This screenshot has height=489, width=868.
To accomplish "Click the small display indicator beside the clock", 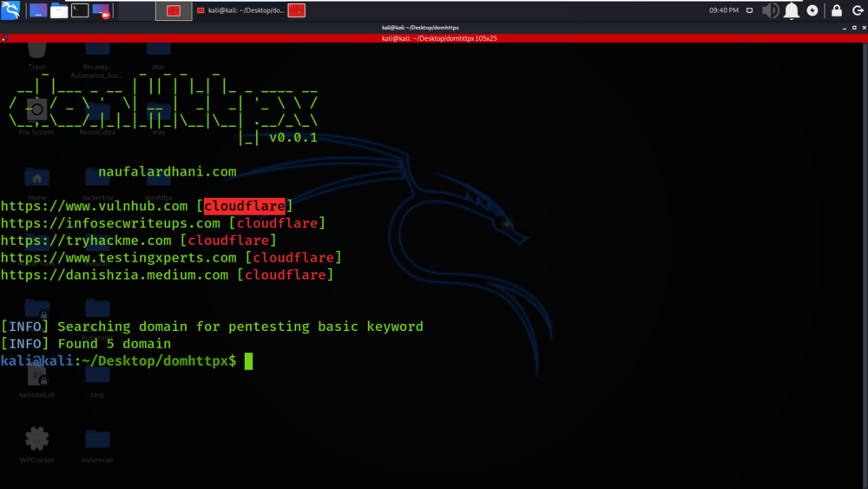I will coord(750,10).
